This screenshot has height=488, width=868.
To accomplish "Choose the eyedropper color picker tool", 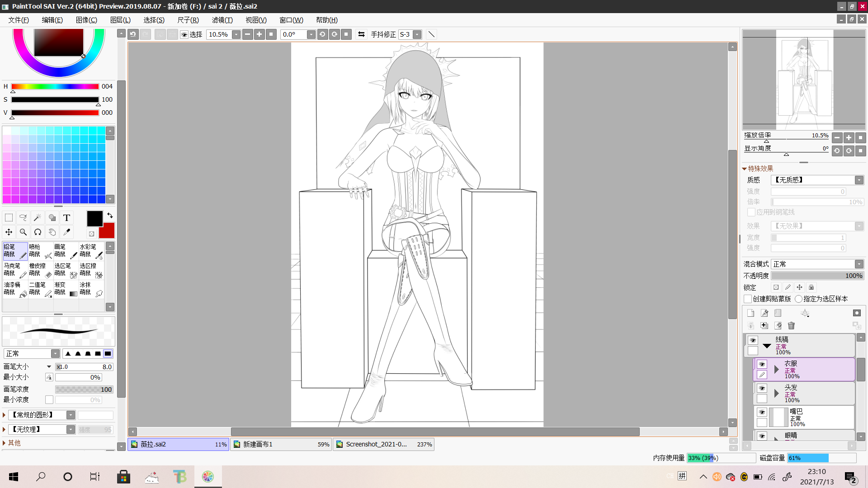I will (67, 232).
